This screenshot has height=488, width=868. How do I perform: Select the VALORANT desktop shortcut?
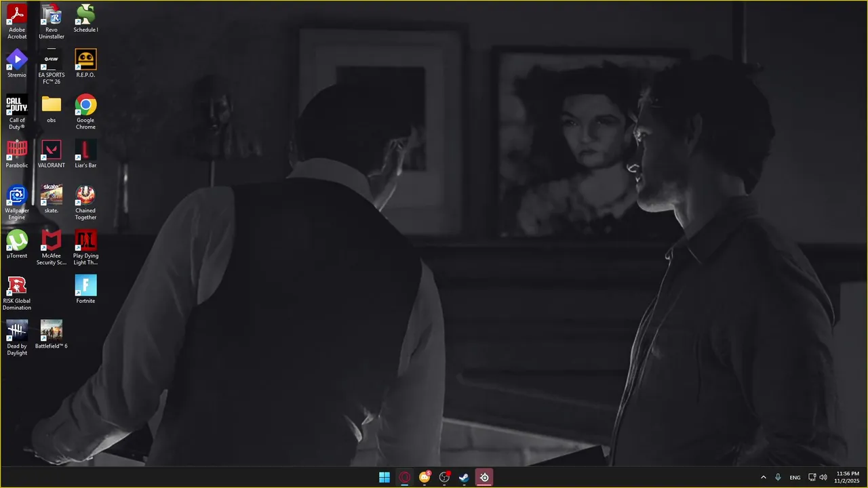tap(52, 154)
